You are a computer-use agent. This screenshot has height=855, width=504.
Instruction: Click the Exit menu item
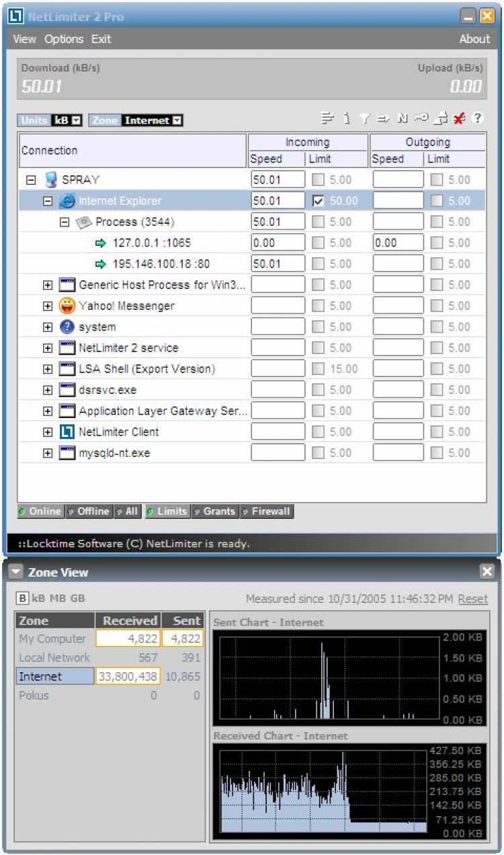click(x=101, y=39)
